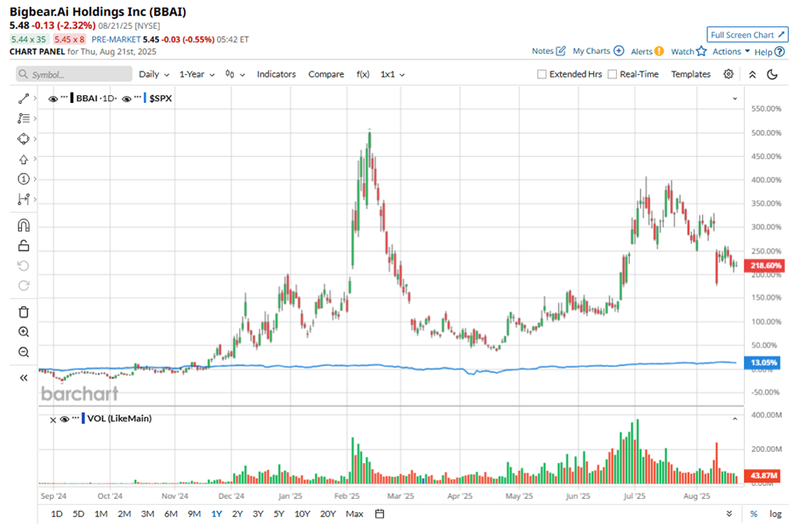Screen dimensions: 800x532
Task: Zoom out of the chart
Action: [24, 352]
